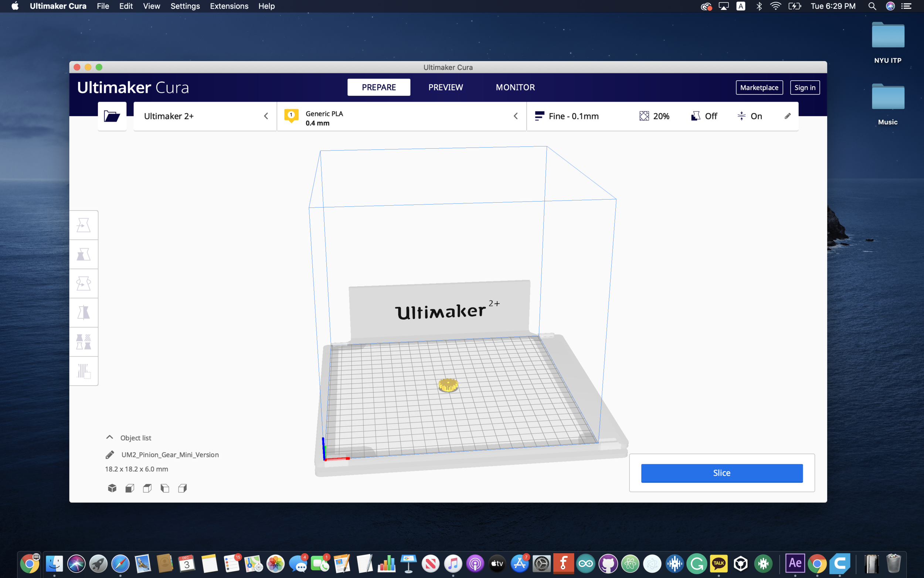This screenshot has width=924, height=578.
Task: Select the Scale tool in left toolbar
Action: (84, 254)
